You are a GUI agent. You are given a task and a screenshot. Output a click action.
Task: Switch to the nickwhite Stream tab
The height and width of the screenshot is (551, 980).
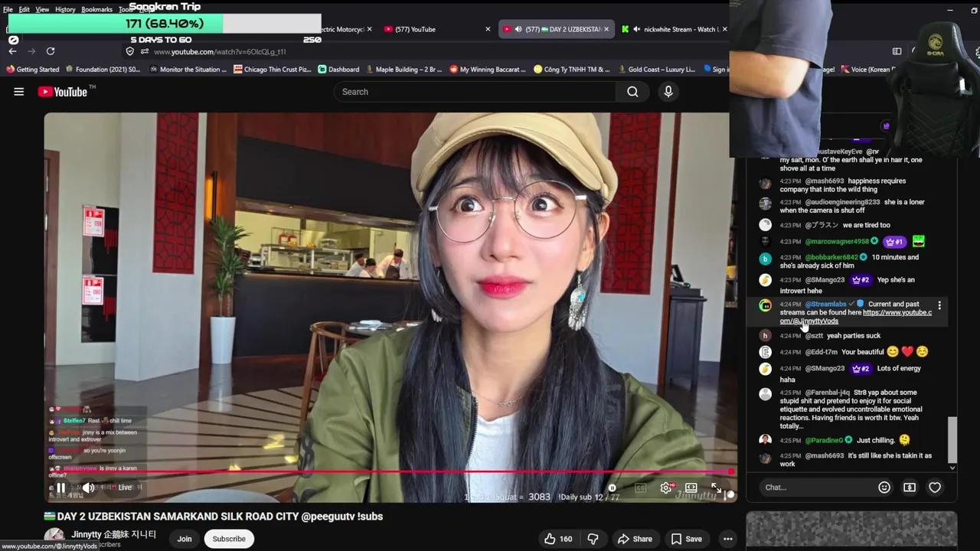point(674,29)
